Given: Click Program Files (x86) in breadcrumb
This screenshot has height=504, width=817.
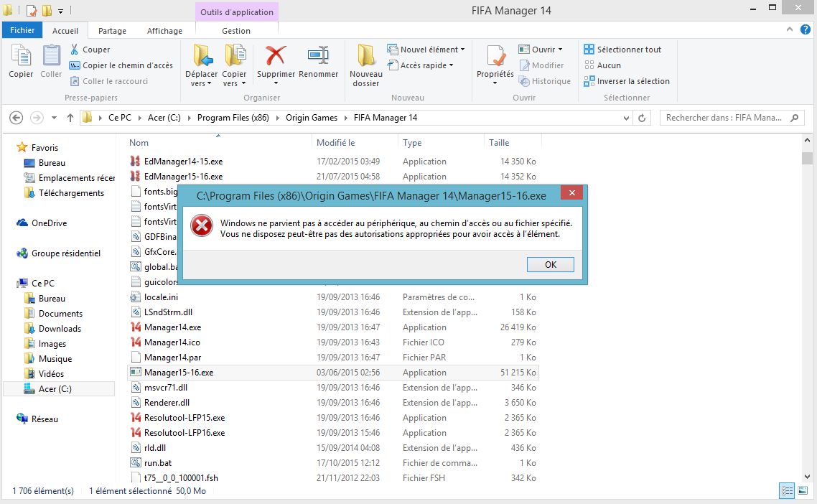Looking at the screenshot, I should point(233,118).
